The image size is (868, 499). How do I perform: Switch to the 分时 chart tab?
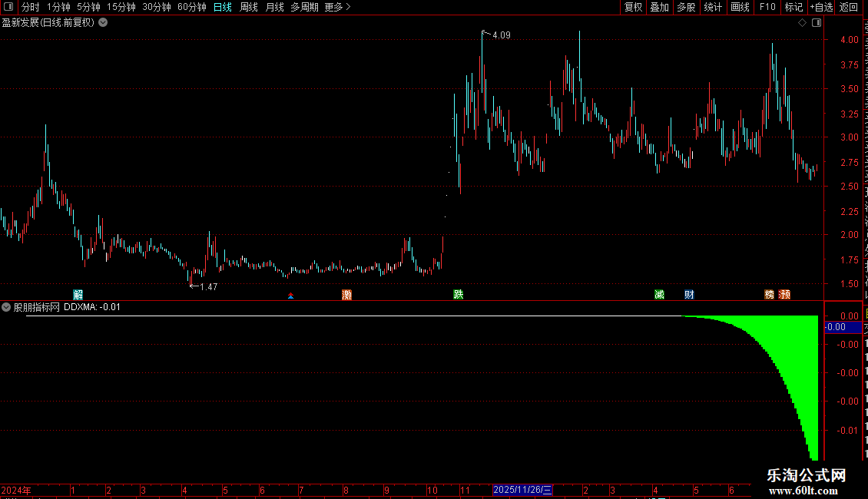(x=31, y=7)
